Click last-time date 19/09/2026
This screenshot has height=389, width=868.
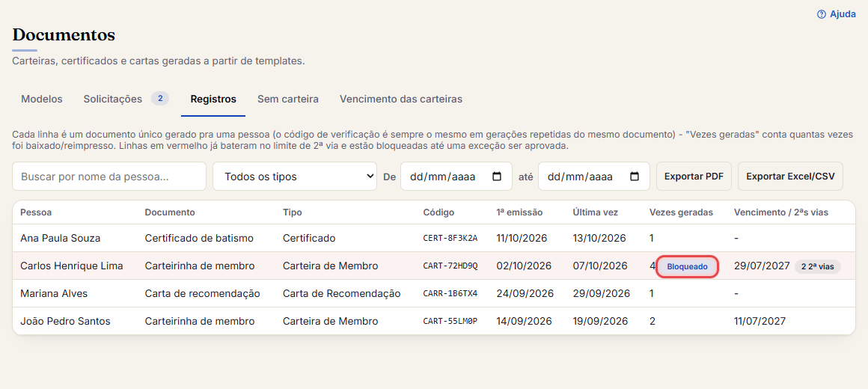coord(600,321)
